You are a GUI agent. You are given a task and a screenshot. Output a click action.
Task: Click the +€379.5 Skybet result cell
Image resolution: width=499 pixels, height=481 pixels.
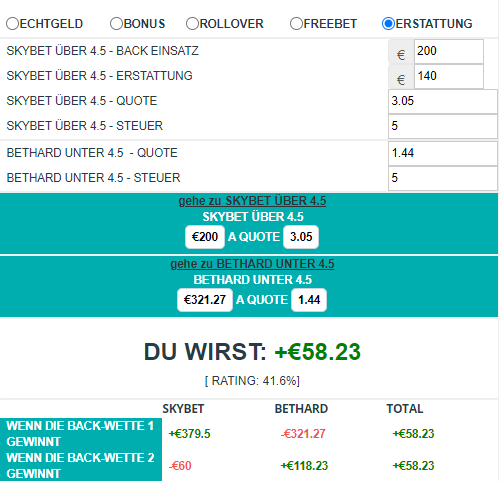(189, 434)
